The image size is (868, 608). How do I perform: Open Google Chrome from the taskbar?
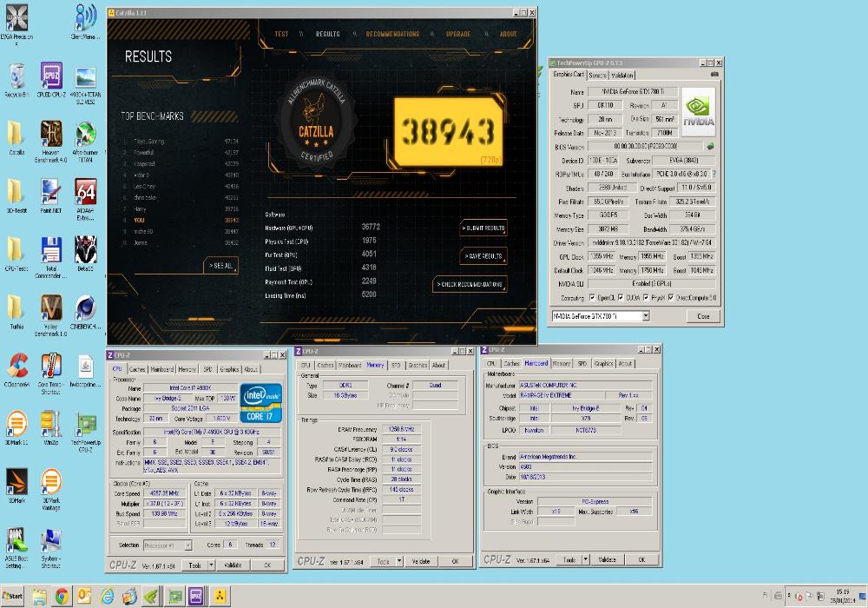[x=62, y=596]
